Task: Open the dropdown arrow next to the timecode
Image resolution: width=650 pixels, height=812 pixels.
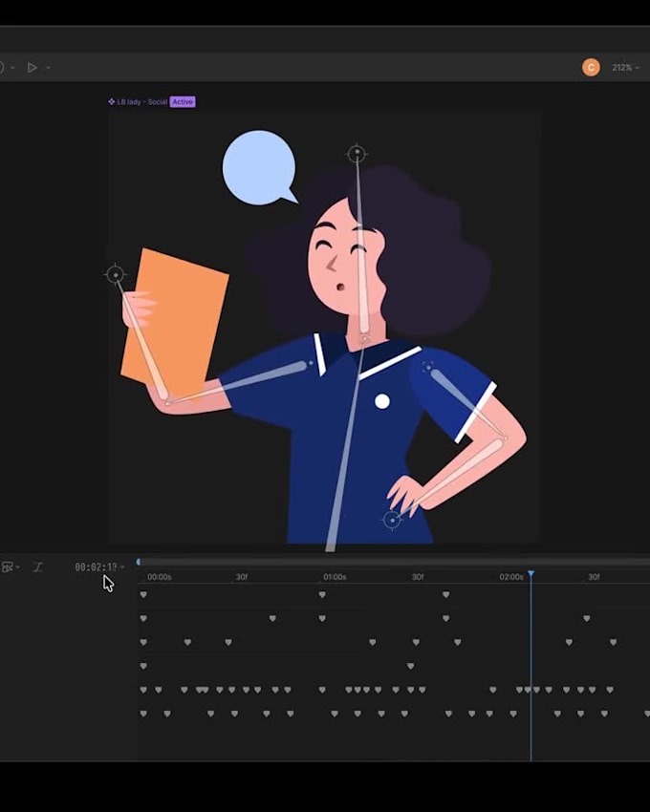Action: point(122,567)
